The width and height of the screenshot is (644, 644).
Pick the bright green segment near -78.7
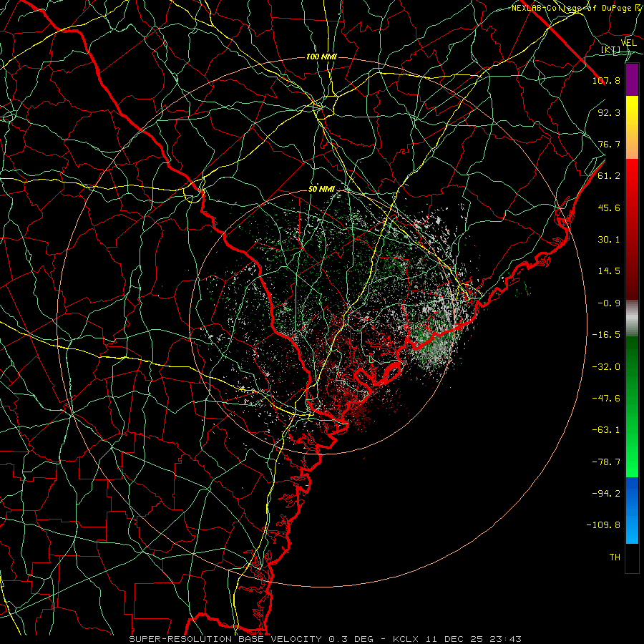click(632, 462)
